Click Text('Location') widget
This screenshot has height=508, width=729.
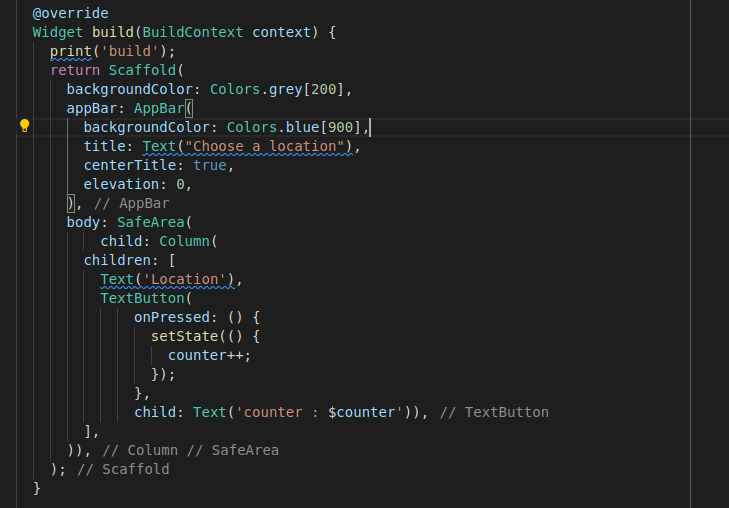167,279
